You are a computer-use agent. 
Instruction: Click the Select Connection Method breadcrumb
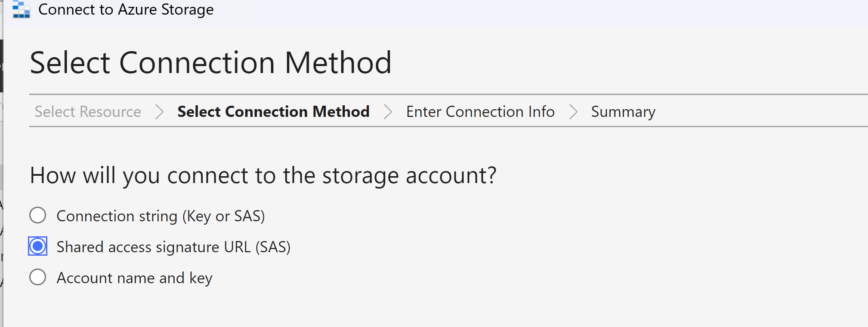point(273,111)
